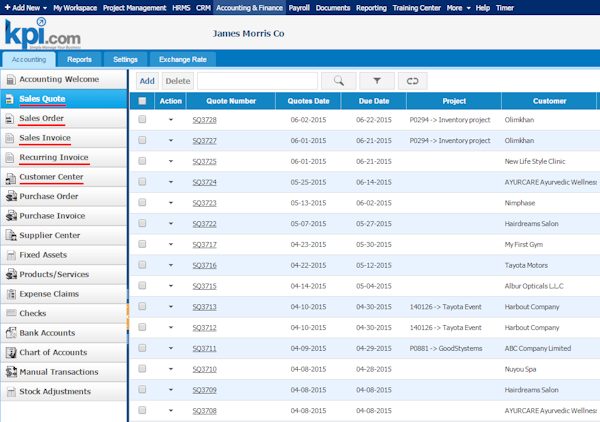600x422 pixels.
Task: Open the Action dropdown for SQ3711
Action: point(171,348)
